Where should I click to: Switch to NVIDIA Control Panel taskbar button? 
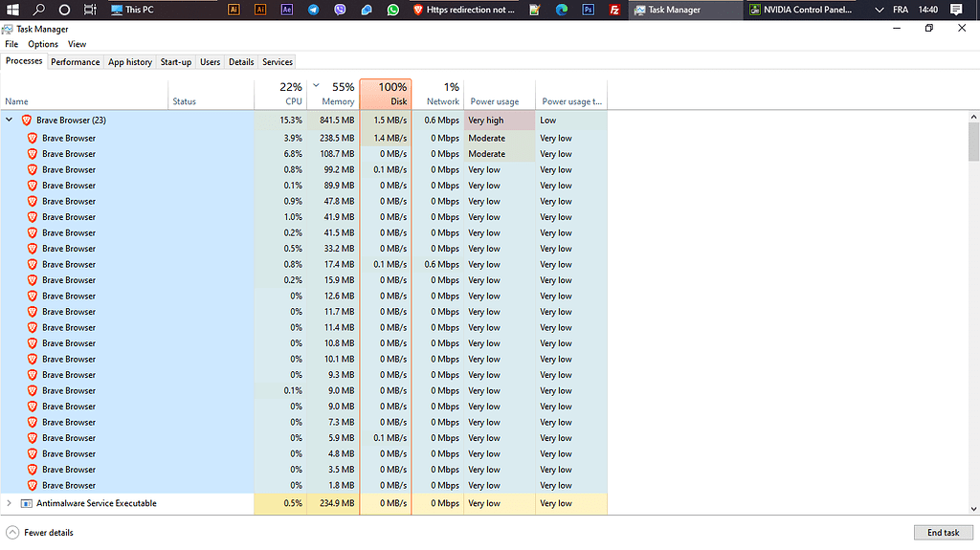[x=801, y=10]
